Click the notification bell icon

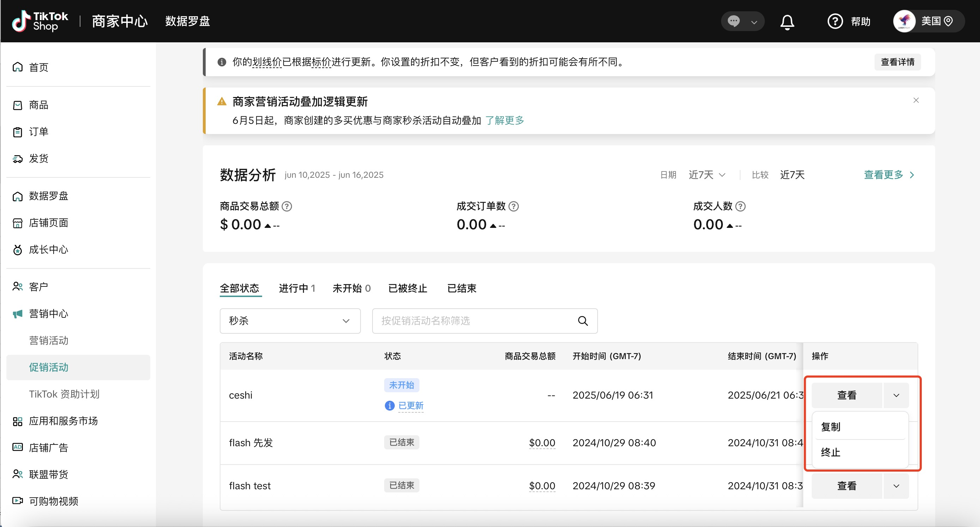787,22
